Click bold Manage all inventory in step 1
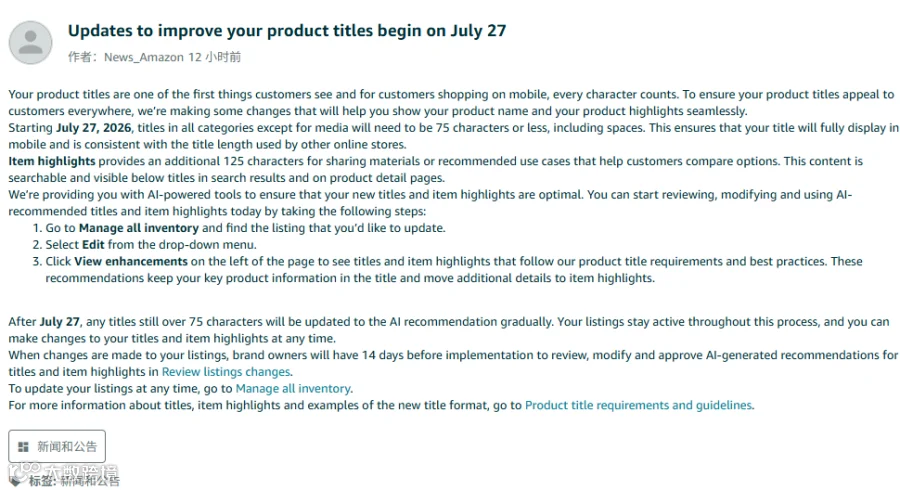The height and width of the screenshot is (490, 900). click(x=139, y=228)
